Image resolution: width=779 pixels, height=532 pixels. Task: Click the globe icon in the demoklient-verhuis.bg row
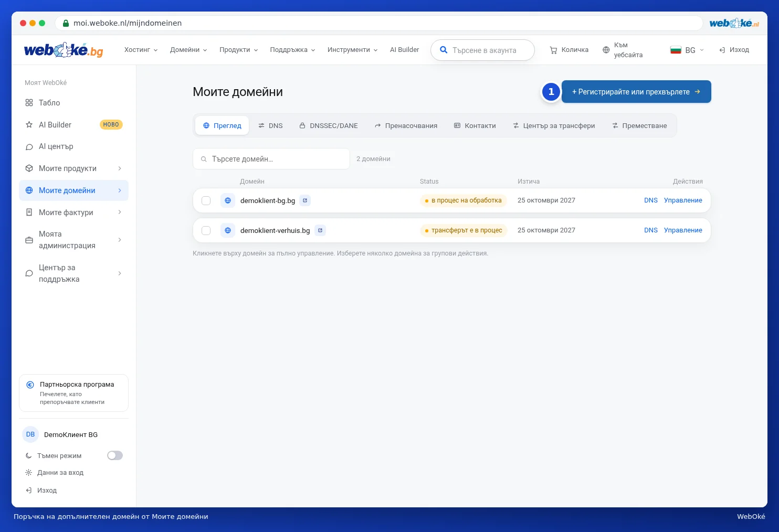[x=228, y=230]
